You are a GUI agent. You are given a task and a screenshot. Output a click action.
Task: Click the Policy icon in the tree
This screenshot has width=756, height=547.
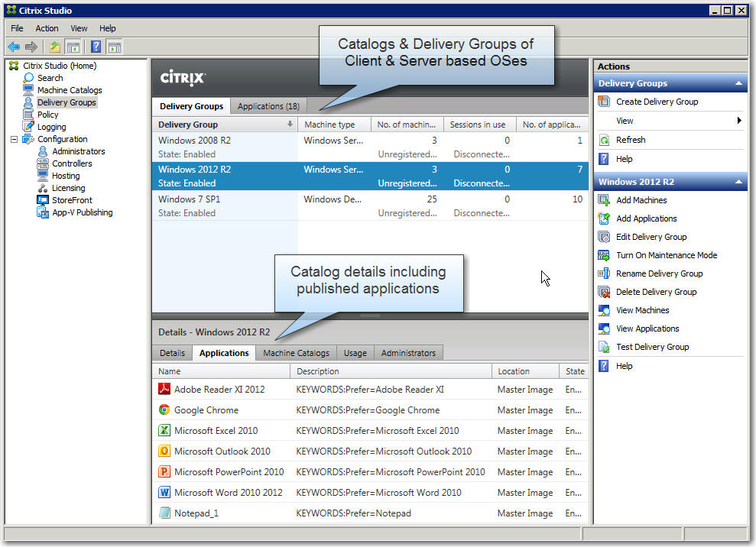pyautogui.click(x=28, y=115)
